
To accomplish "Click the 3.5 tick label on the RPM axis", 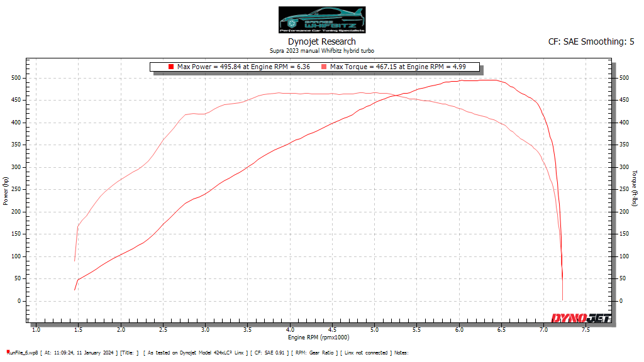I will tap(248, 329).
